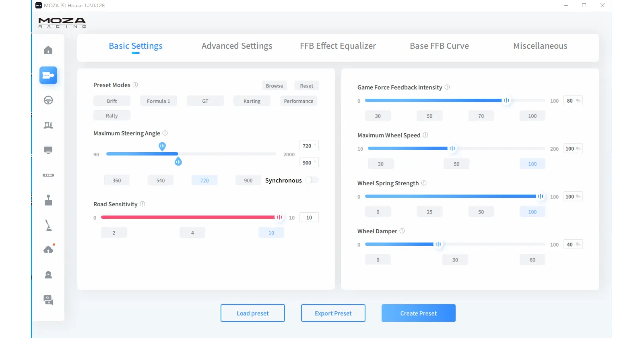Switch to Advanced Settings tab
This screenshot has width=644, height=338.
coord(237,46)
